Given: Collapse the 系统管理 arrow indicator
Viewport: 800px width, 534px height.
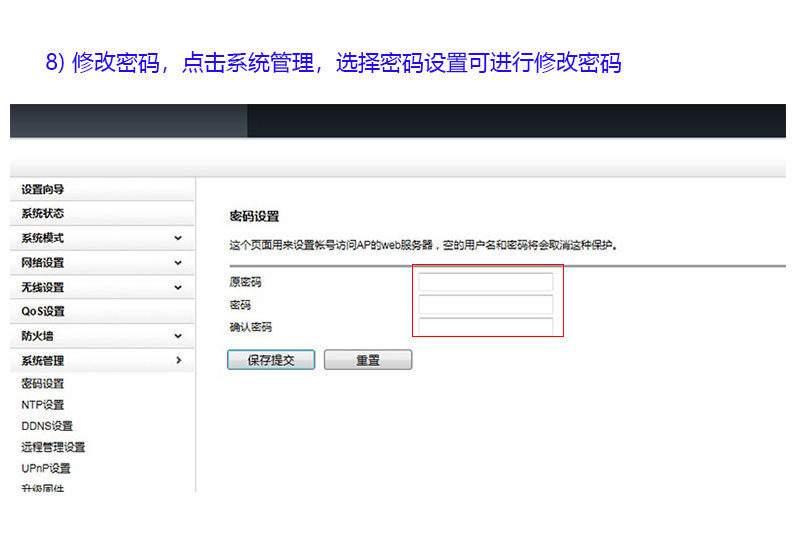Looking at the screenshot, I should click(x=178, y=360).
